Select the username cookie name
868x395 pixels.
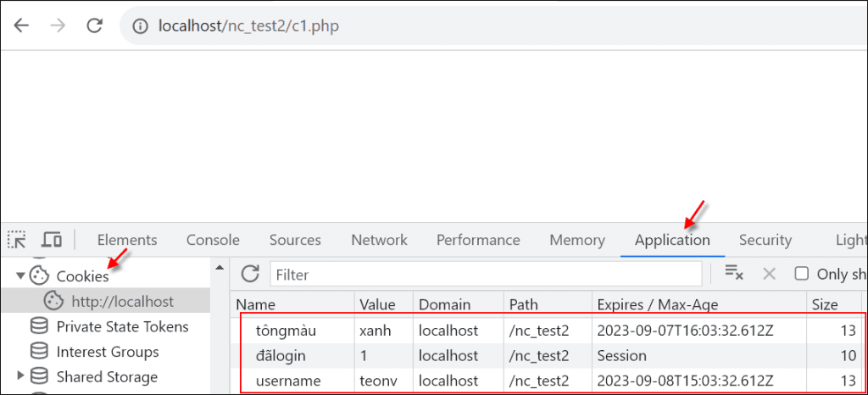pyautogui.click(x=288, y=381)
